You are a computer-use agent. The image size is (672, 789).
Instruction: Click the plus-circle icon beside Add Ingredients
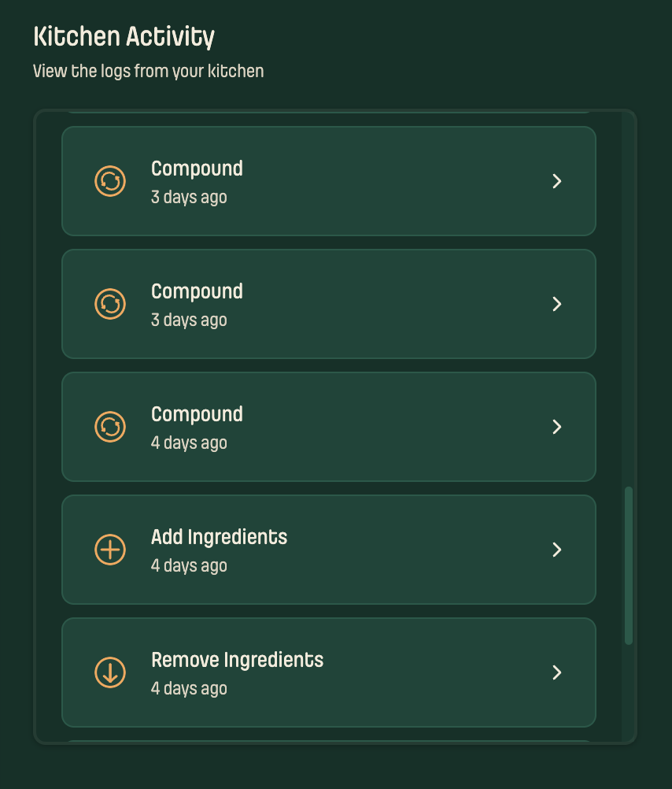click(x=110, y=550)
